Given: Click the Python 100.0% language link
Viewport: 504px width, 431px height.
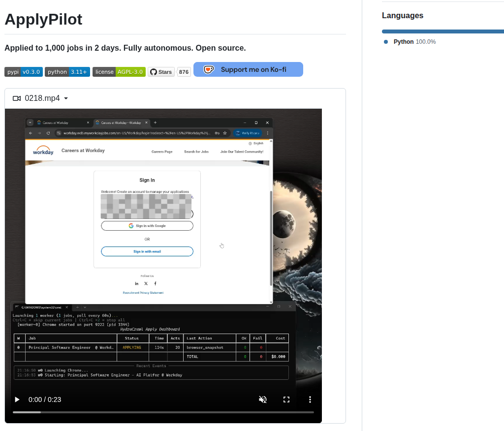Looking at the screenshot, I should (414, 42).
